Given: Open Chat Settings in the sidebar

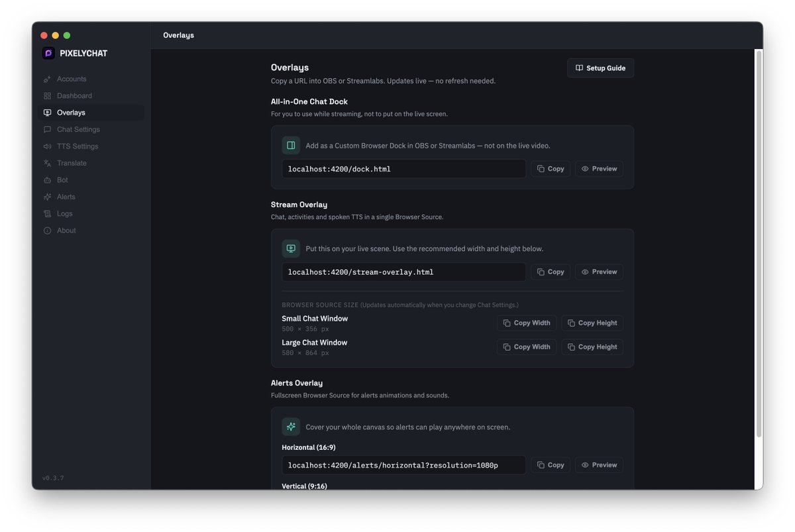Looking at the screenshot, I should pos(91,130).
